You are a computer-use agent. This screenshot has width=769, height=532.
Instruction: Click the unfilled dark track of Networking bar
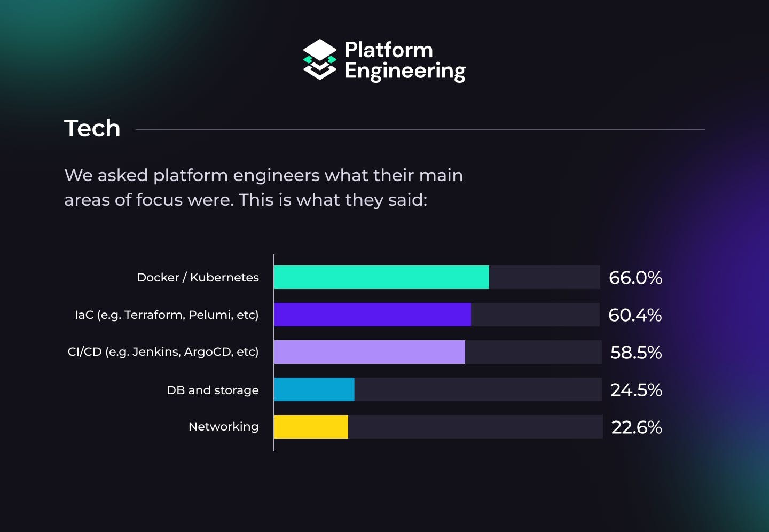coord(475,427)
